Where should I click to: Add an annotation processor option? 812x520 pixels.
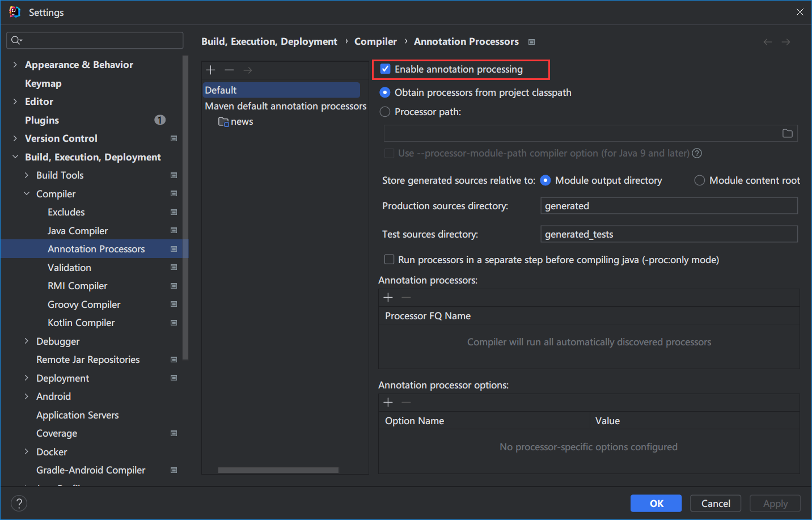click(x=388, y=402)
